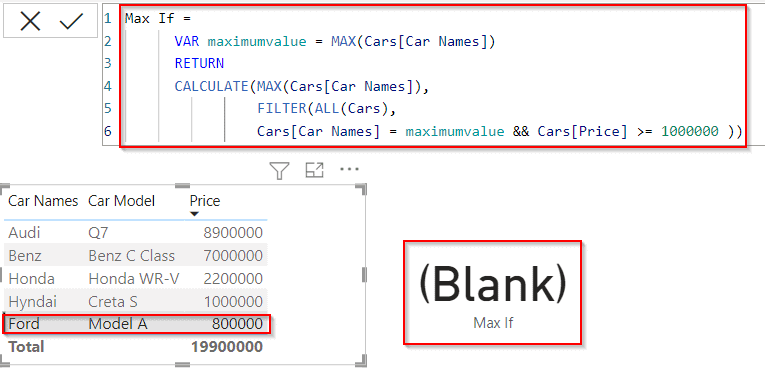Viewport: 765px width, 374px height.
Task: Click the CALCULATE function in the formula
Action: [212, 86]
